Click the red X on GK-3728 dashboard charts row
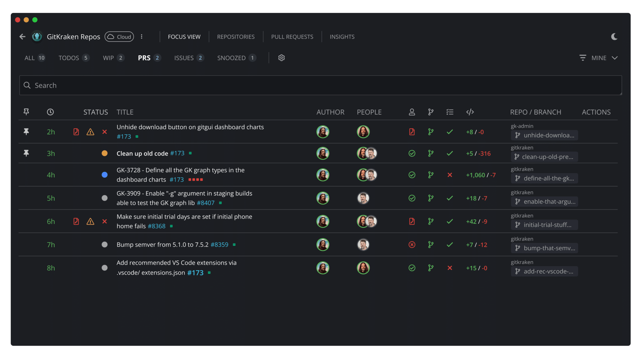644x357 pixels. (450, 175)
